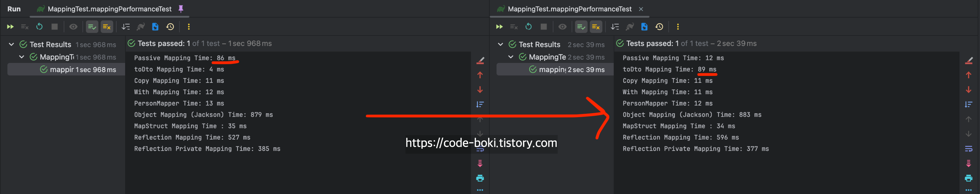Collapse MappingTest node in left tree

22,57
